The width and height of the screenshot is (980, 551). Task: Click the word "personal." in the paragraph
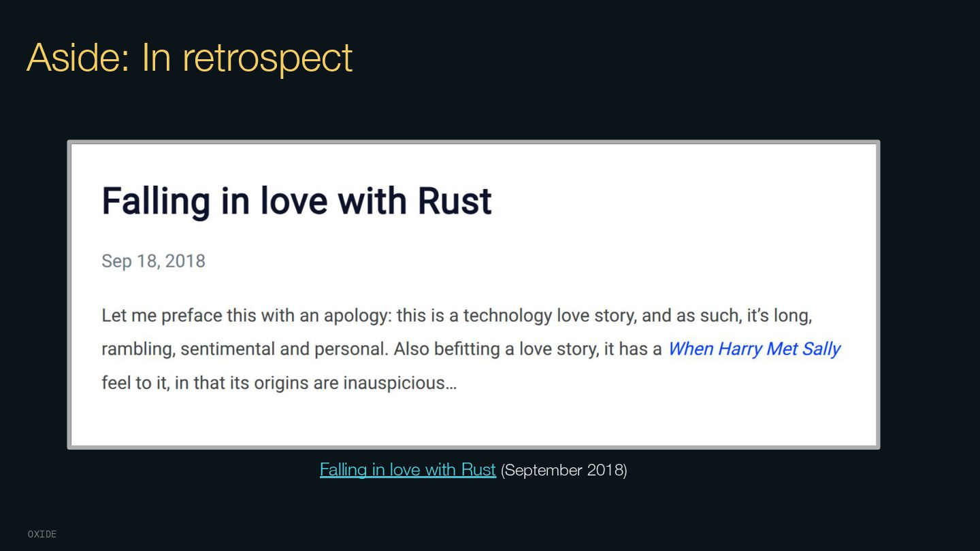[351, 350]
